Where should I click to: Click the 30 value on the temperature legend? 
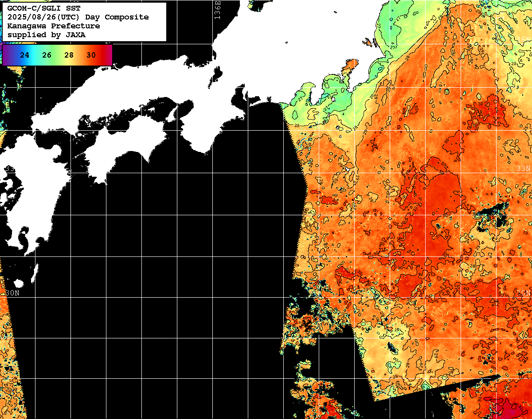click(91, 55)
